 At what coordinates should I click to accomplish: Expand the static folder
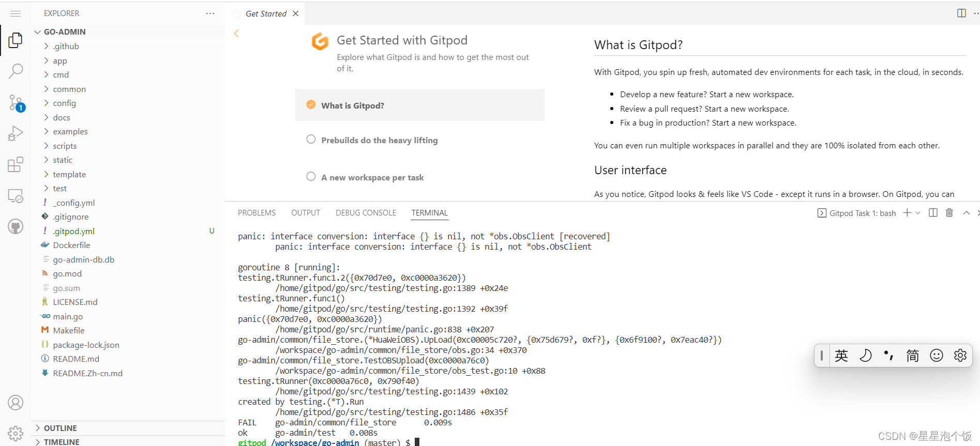(x=128, y=160)
